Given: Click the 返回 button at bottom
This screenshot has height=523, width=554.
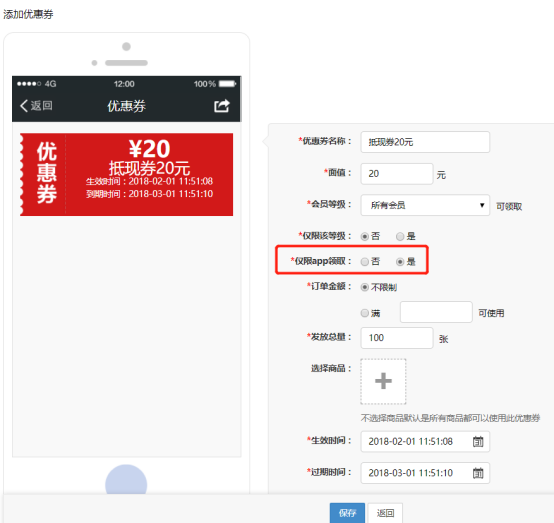Looking at the screenshot, I should pos(385,513).
